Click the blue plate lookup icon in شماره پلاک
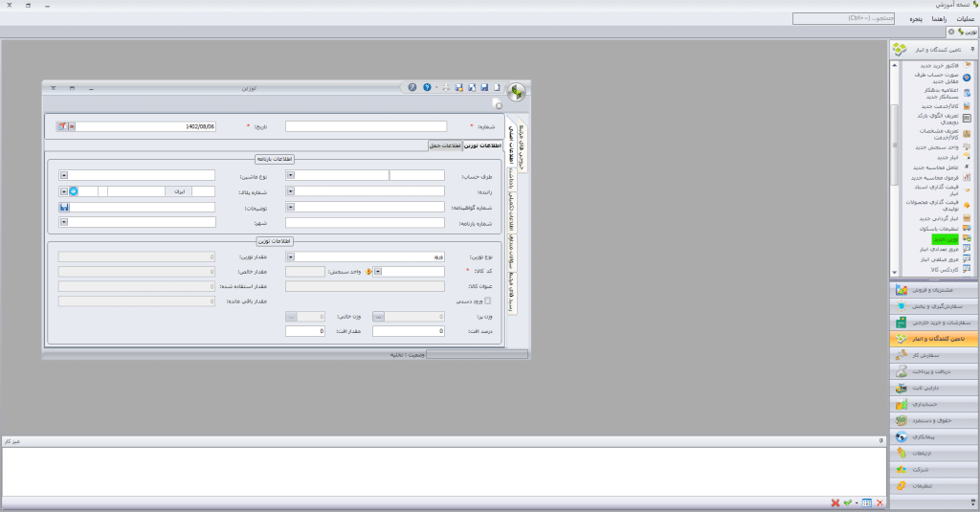The image size is (980, 512). pos(74,191)
